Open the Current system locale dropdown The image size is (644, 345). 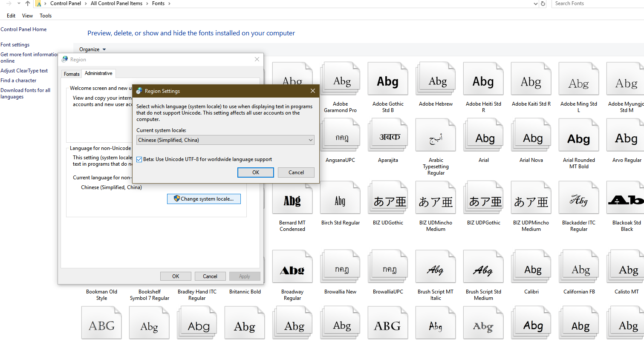(225, 140)
